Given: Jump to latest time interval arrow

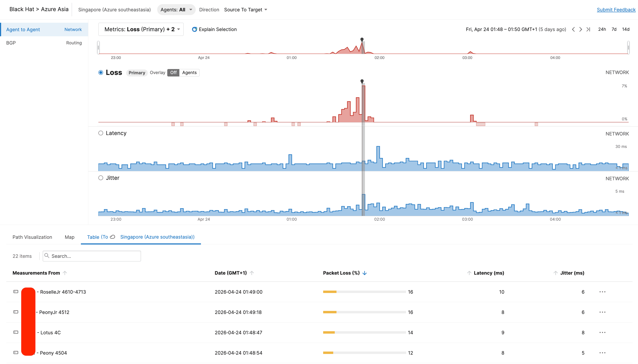Looking at the screenshot, I should pos(588,29).
